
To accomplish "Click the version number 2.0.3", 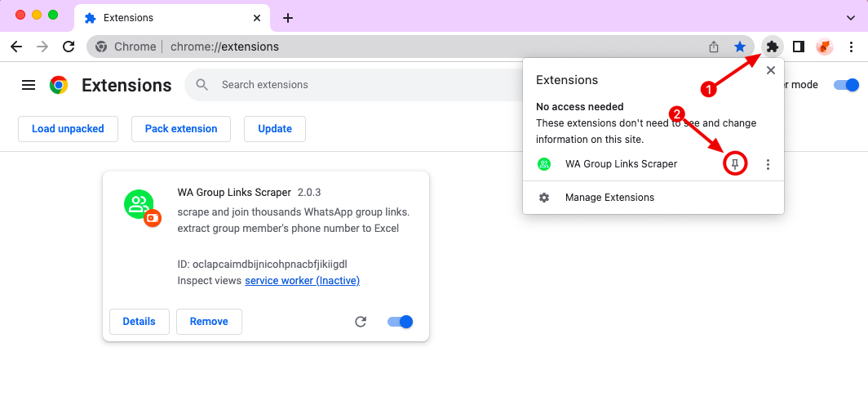I will tap(309, 193).
